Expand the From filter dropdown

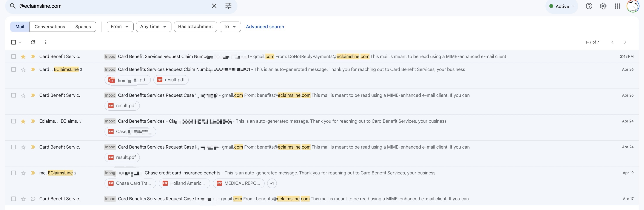pos(120,27)
